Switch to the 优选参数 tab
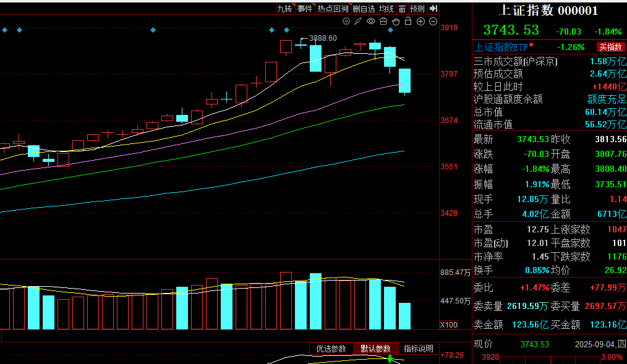The image size is (627, 364). click(331, 349)
